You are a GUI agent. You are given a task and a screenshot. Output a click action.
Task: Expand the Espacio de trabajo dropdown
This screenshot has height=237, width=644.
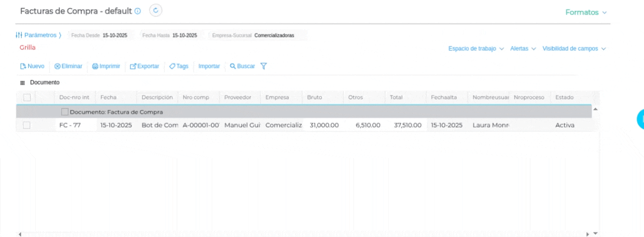point(475,49)
